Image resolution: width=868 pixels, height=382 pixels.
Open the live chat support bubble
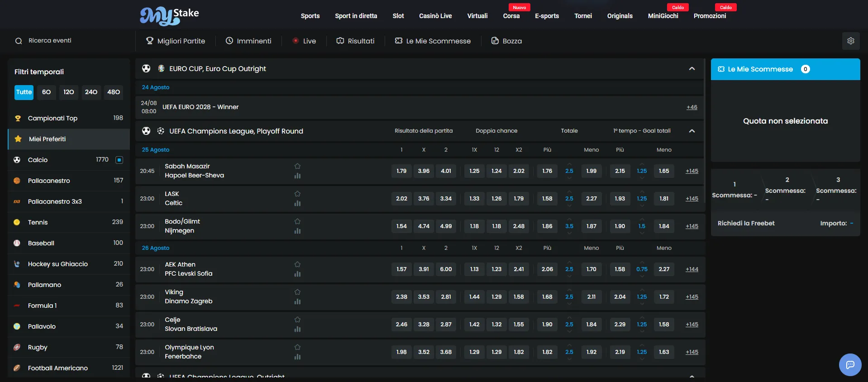point(850,364)
